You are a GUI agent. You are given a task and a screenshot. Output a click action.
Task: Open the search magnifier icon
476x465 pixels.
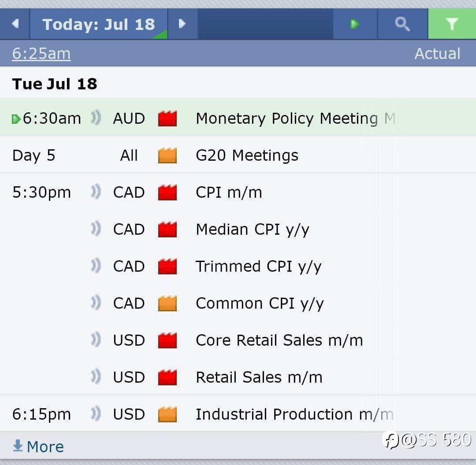pos(402,24)
